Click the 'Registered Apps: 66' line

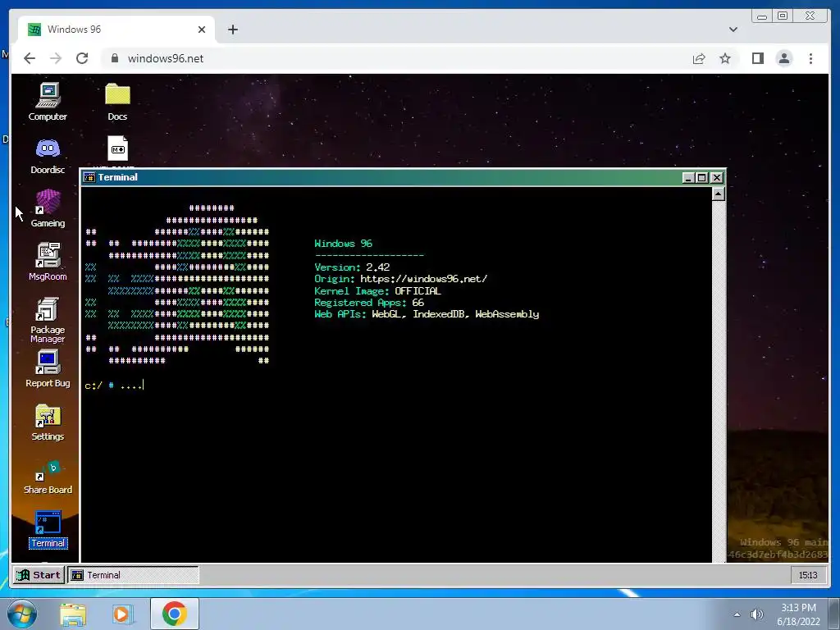[x=369, y=303]
